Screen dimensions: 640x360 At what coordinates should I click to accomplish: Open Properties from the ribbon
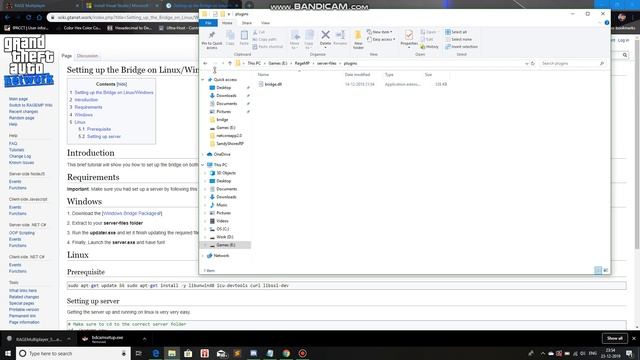[409, 38]
